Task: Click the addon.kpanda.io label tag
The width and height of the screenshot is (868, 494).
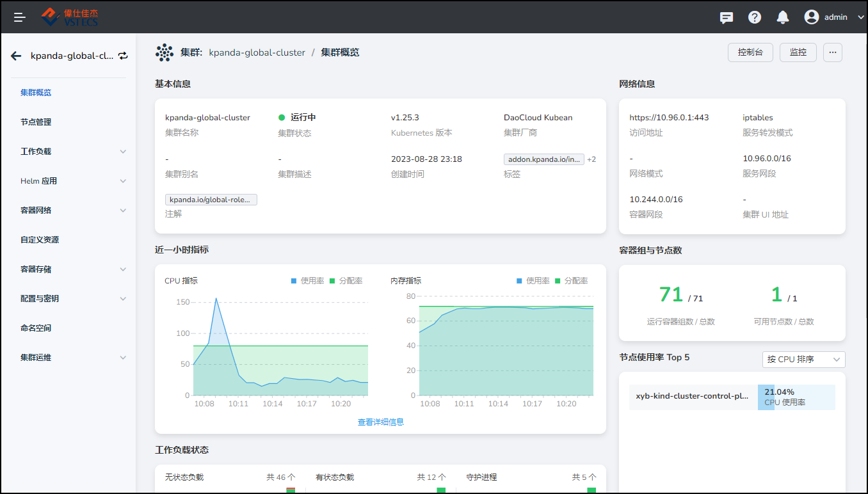Action: click(544, 159)
